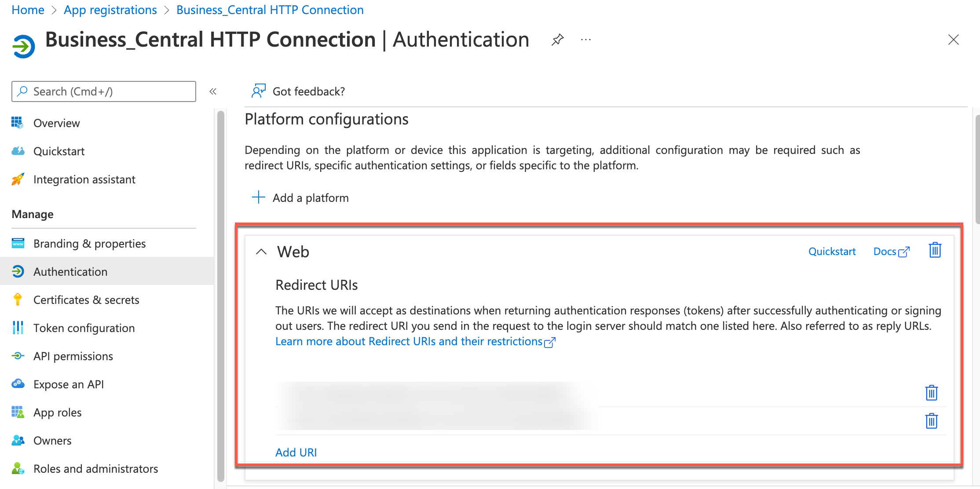Open the Web Docs link
980x489 pixels.
coord(891,252)
